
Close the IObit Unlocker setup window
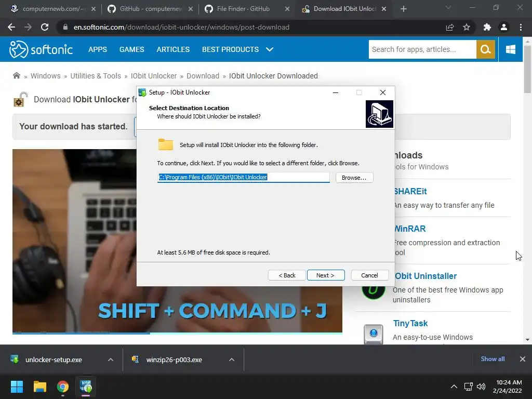click(383, 92)
